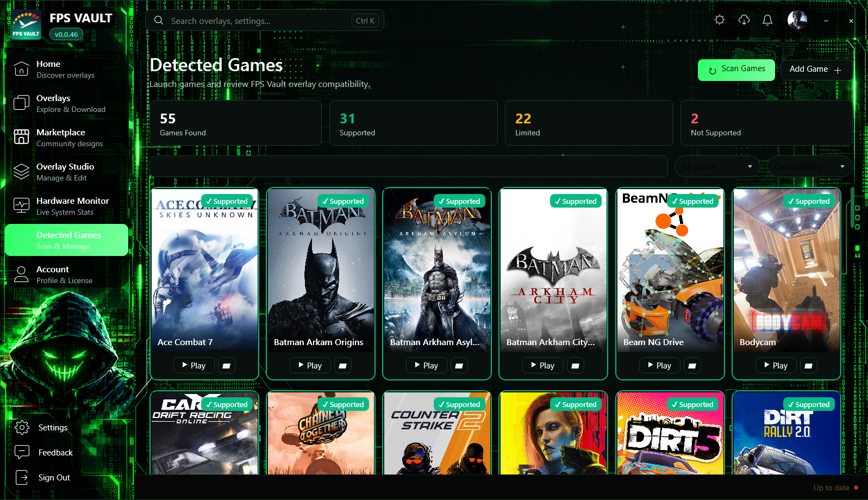Viewport: 868px width, 500px height.
Task: Click the folder icon under Batman Arkam Origins
Action: [x=343, y=366]
